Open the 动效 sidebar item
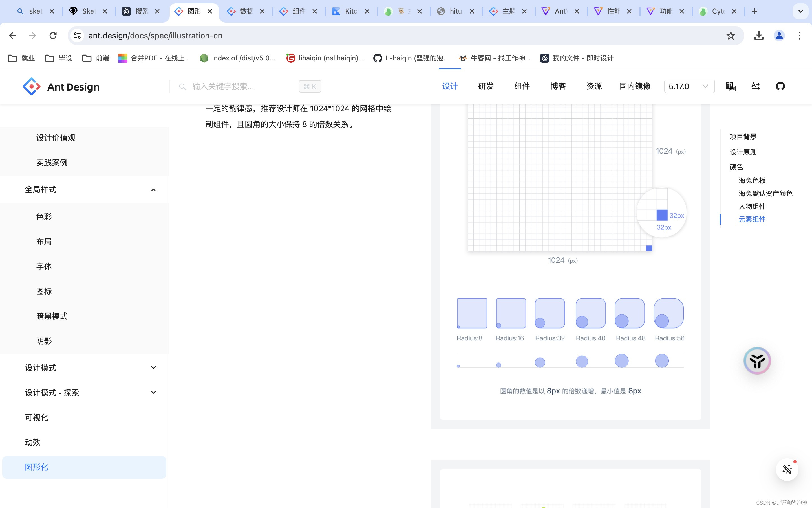The height and width of the screenshot is (508, 812). [x=84, y=442]
